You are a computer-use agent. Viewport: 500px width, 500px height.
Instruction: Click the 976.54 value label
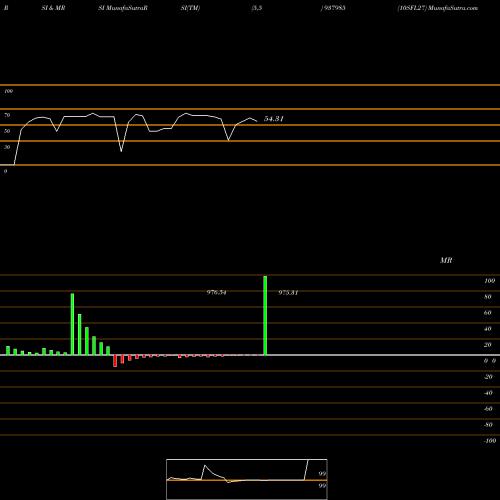tap(216, 292)
